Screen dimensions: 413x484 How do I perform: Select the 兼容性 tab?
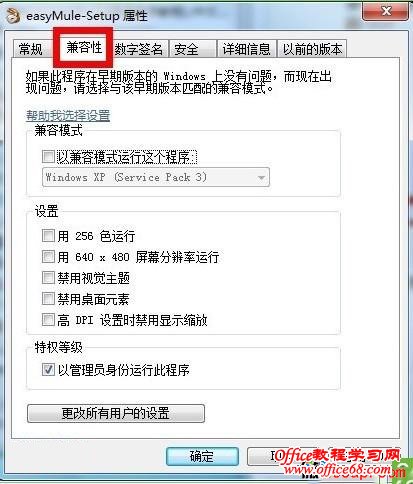[x=84, y=48]
